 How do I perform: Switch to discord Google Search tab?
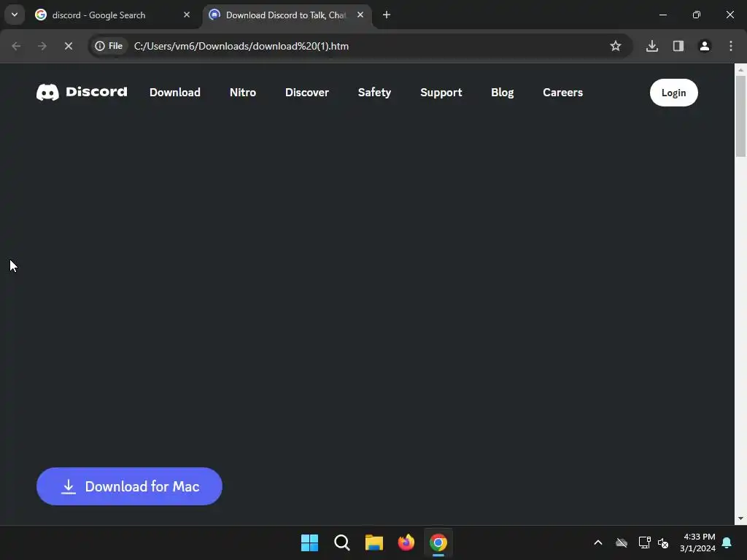113,15
